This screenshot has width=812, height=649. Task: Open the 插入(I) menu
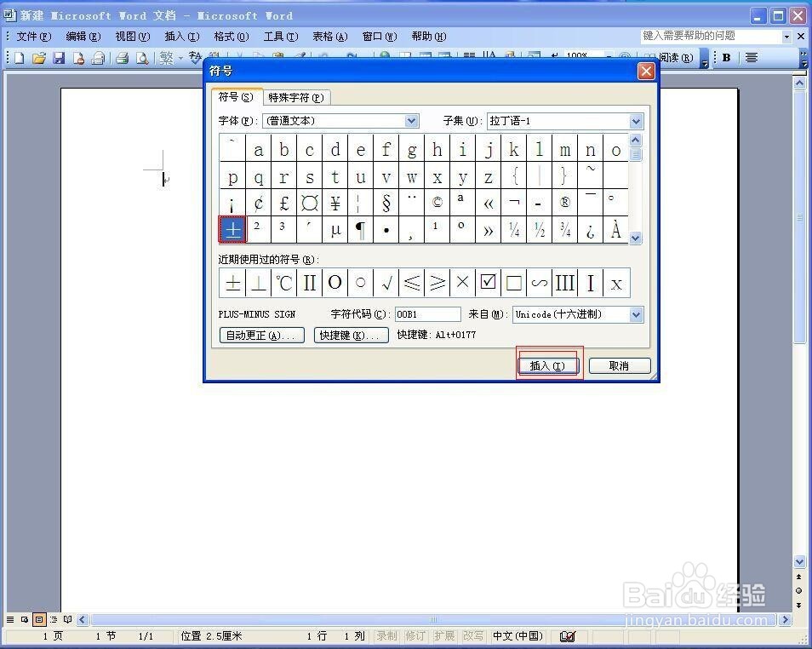182,37
